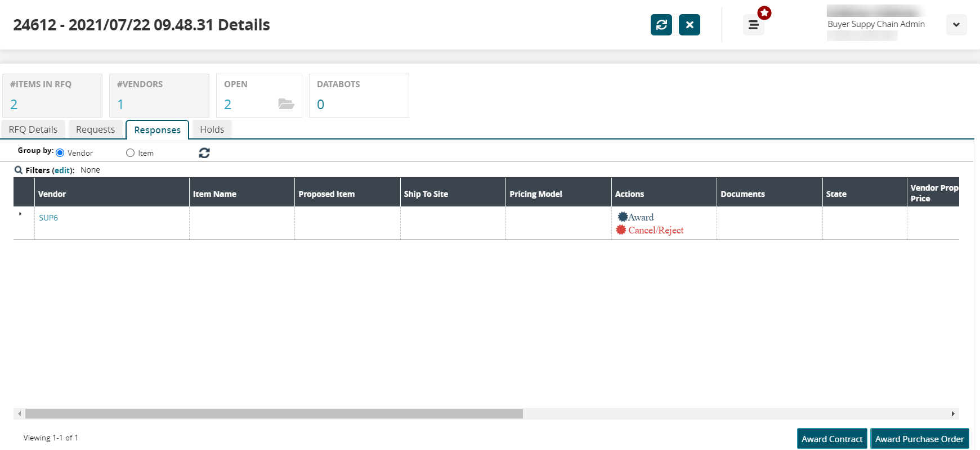980x450 pixels.
Task: Refresh responses using the Group by reload icon
Action: click(x=204, y=153)
